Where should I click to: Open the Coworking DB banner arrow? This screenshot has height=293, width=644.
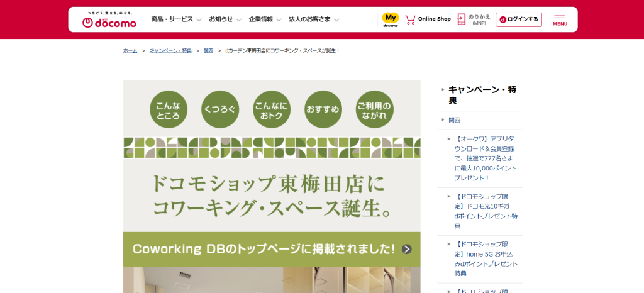click(x=407, y=249)
